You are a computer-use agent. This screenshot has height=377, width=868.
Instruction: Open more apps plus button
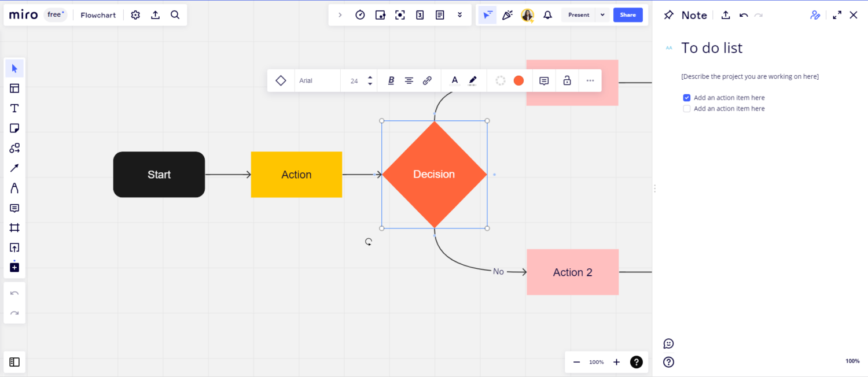(x=14, y=267)
